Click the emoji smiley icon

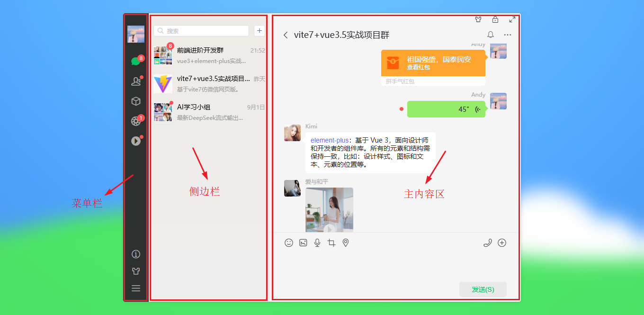coord(289,243)
